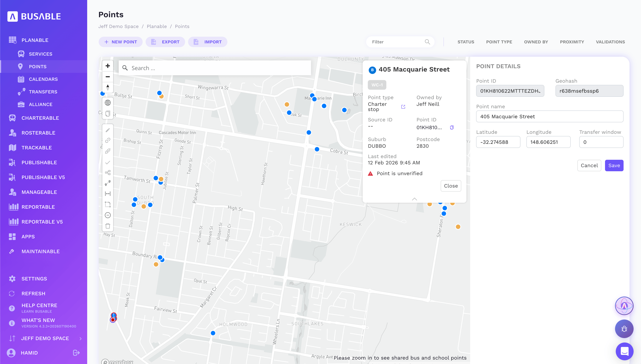
Task: Select the pencil edit tool on map toolbar
Action: pos(108,130)
